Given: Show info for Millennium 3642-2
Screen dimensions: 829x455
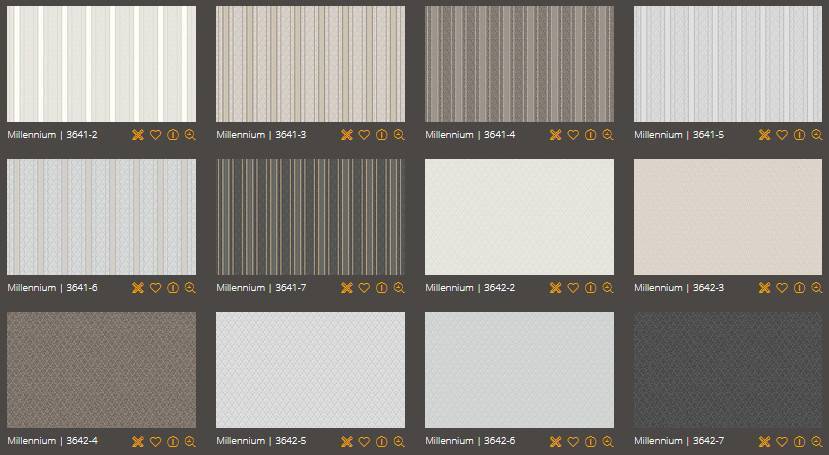Looking at the screenshot, I should coord(590,288).
